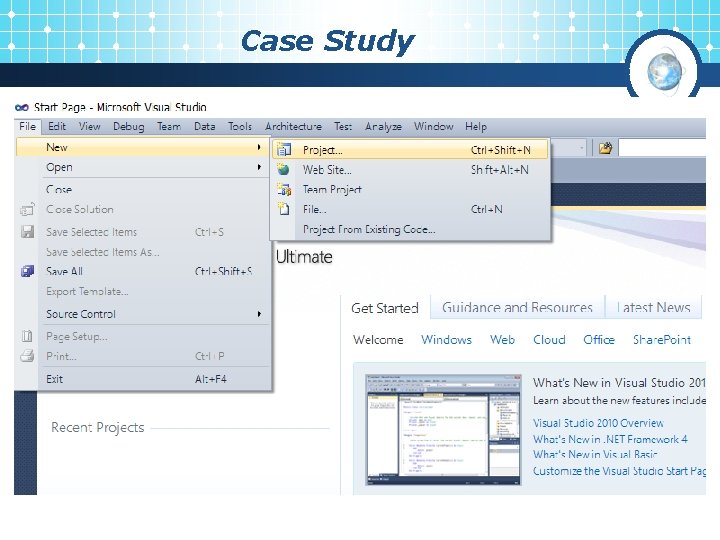Image resolution: width=720 pixels, height=540 pixels.
Task: Click the Team Project icon
Action: 284,189
